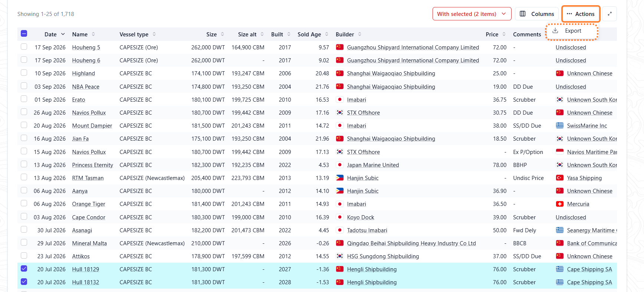The image size is (644, 292).
Task: Check the Highland row checkbox
Action: [x=24, y=73]
